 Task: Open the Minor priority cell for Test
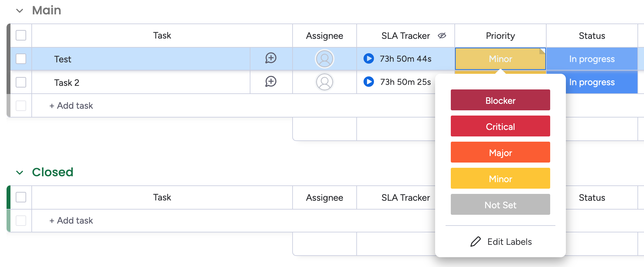(x=500, y=59)
